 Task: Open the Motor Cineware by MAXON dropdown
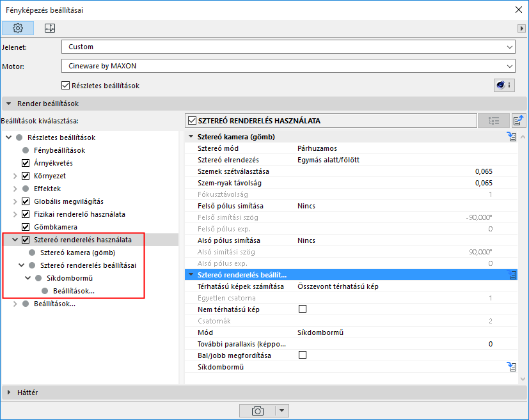[288, 66]
